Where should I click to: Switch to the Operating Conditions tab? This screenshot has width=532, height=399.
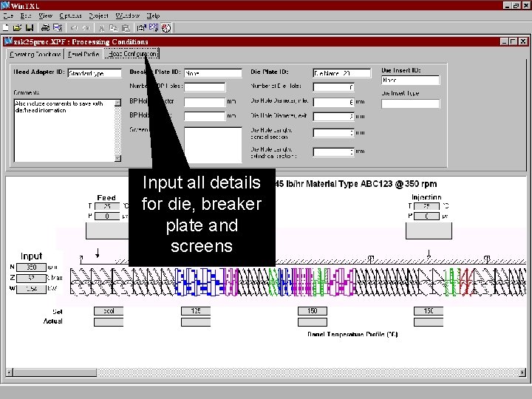point(35,54)
